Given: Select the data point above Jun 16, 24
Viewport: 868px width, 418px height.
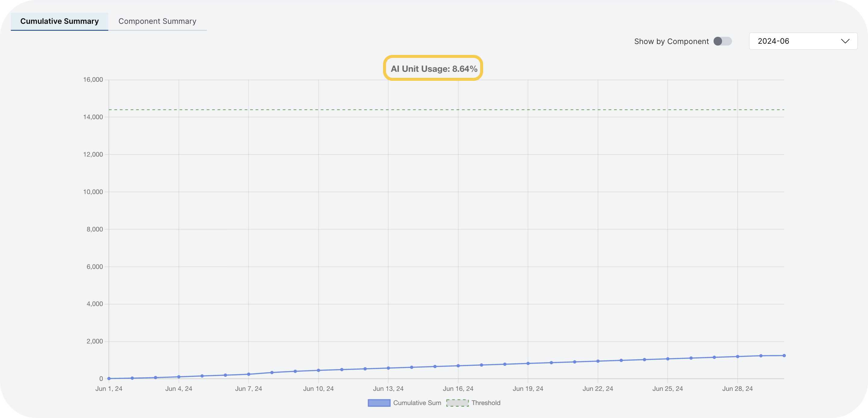Looking at the screenshot, I should point(458,365).
